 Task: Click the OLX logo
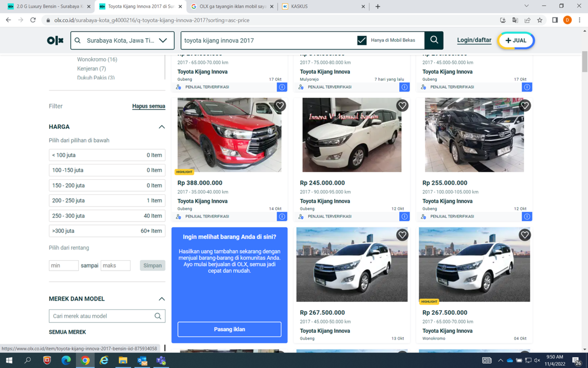click(55, 40)
